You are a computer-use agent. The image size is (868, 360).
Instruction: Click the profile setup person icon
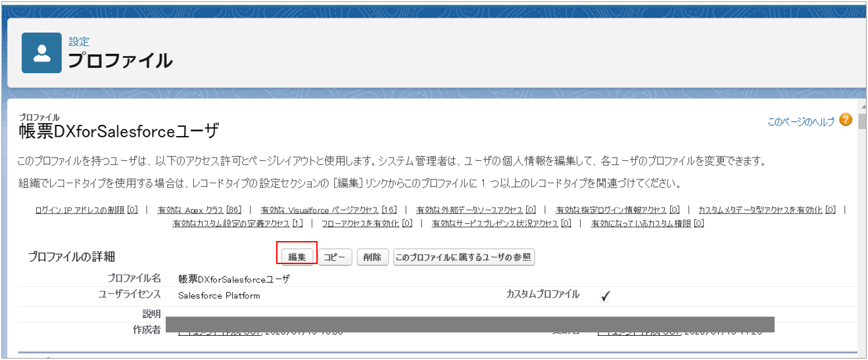41,53
